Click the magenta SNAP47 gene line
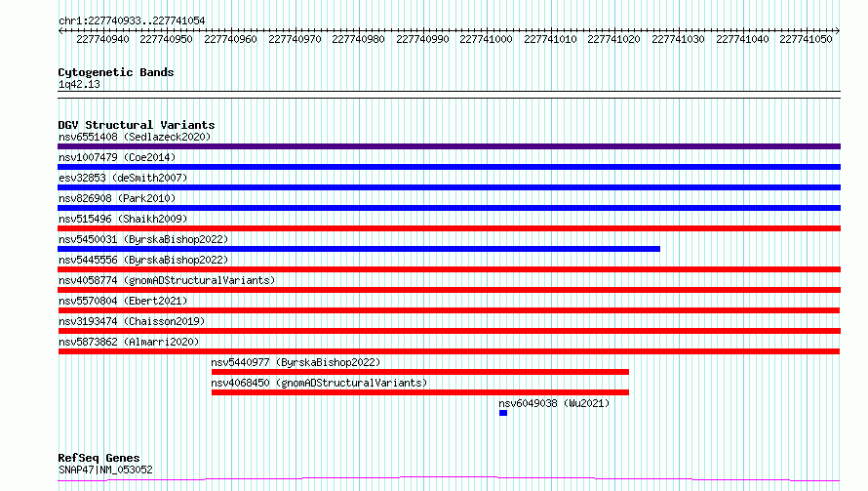 coord(449,479)
